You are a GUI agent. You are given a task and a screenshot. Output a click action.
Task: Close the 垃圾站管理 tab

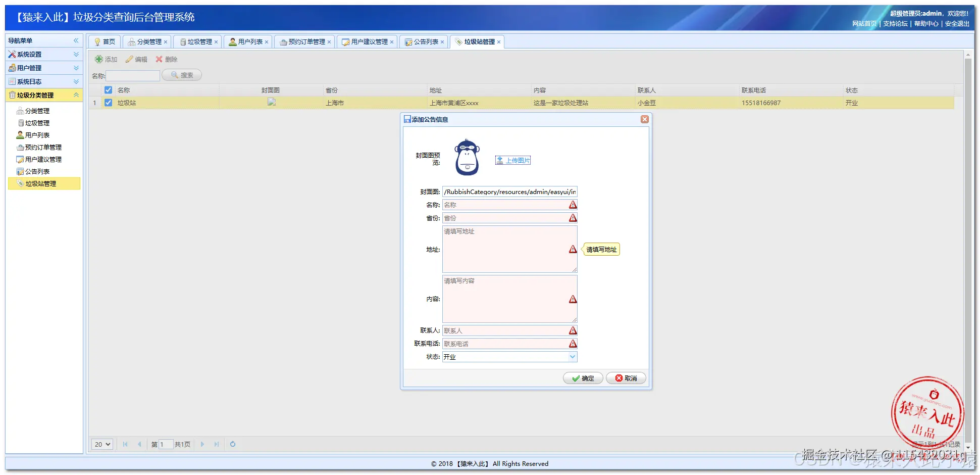pyautogui.click(x=499, y=42)
